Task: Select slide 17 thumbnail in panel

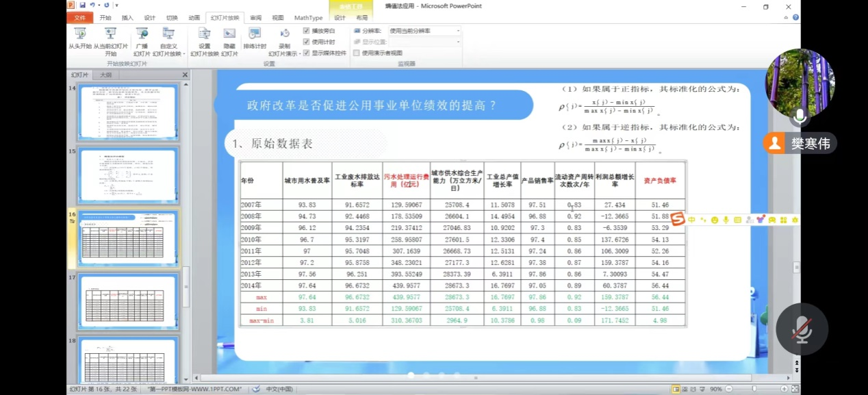Action: [128, 301]
